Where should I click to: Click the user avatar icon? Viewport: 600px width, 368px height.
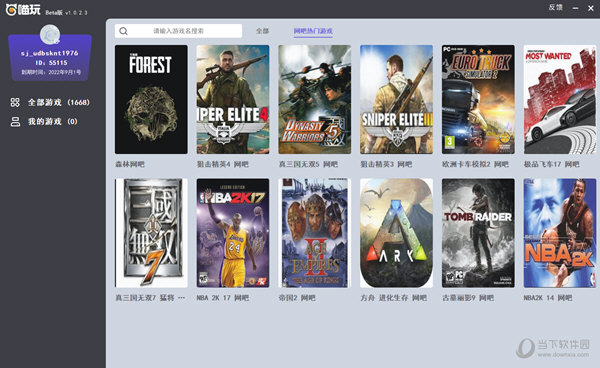pyautogui.click(x=50, y=34)
